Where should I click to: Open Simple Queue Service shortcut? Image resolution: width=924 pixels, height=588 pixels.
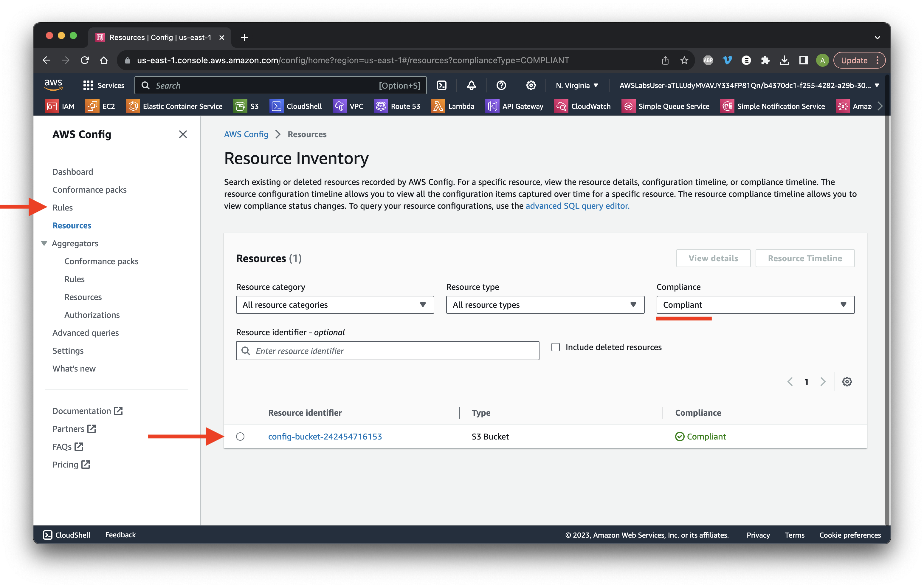pyautogui.click(x=665, y=106)
